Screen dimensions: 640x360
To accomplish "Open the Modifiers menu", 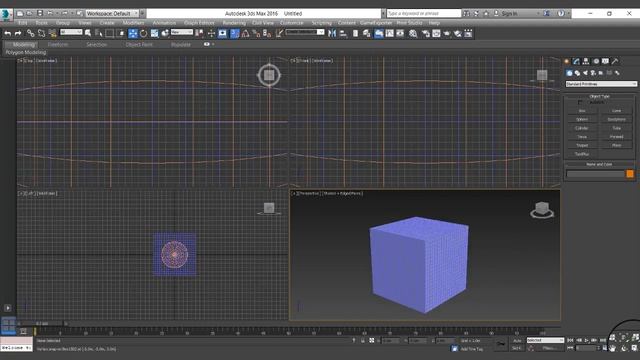I will 133,23.
